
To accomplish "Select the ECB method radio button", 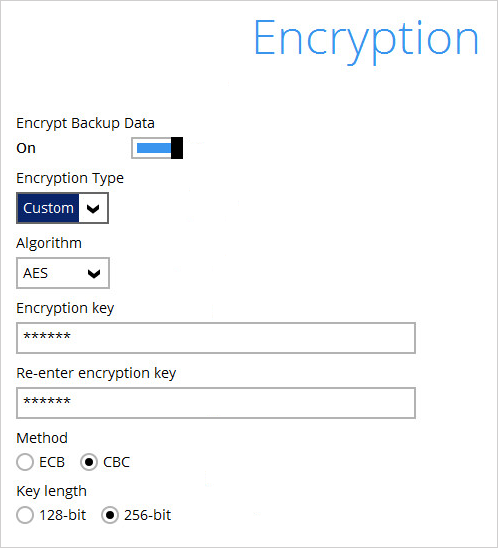I will coord(25,462).
